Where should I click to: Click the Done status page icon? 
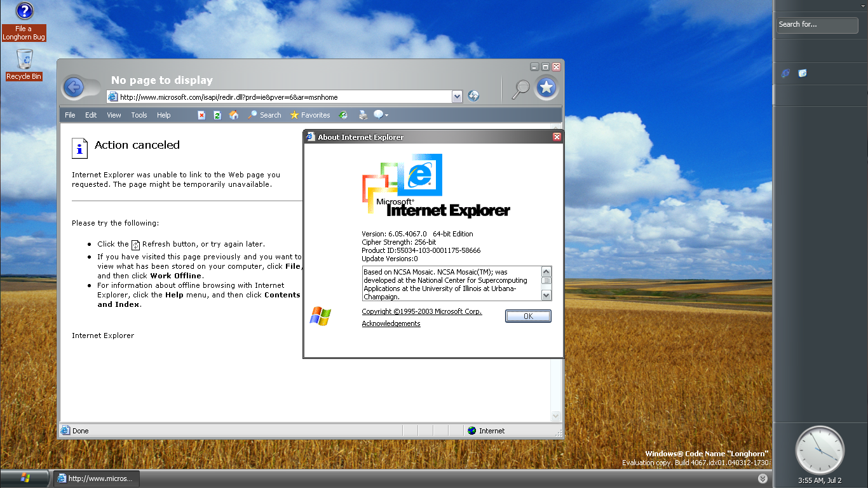pyautogui.click(x=65, y=430)
